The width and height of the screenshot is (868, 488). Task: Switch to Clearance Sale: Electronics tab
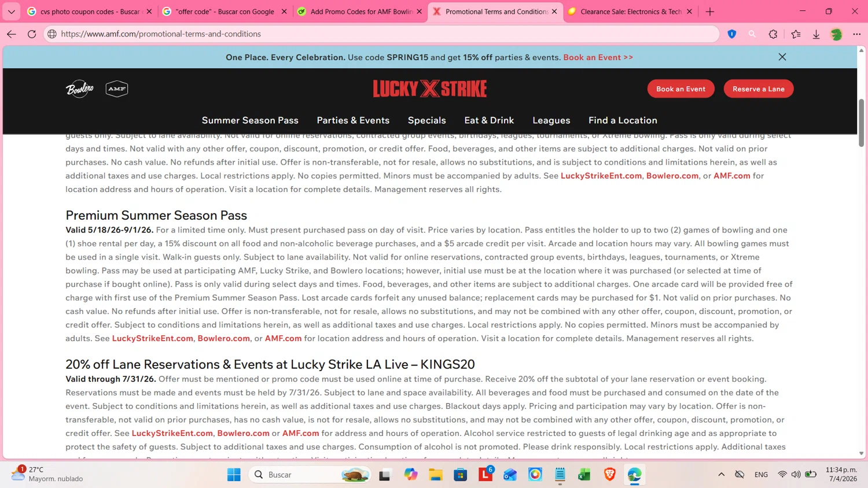point(630,12)
